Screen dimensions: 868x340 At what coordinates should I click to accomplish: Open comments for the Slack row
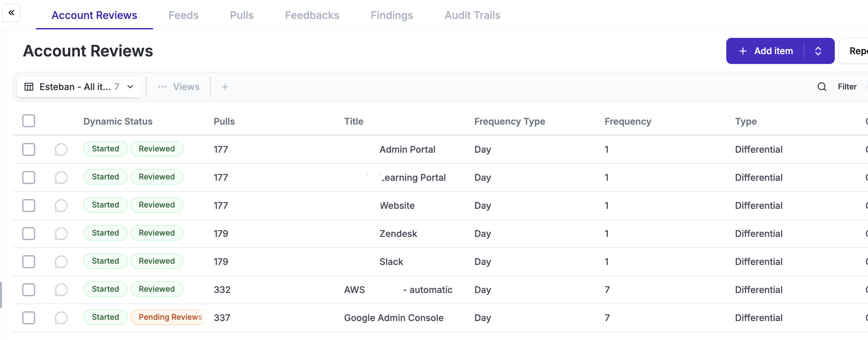pyautogui.click(x=61, y=261)
